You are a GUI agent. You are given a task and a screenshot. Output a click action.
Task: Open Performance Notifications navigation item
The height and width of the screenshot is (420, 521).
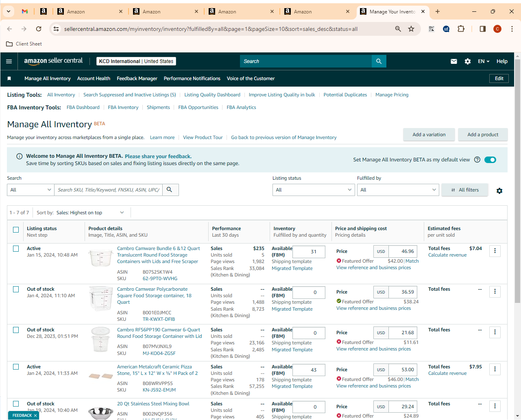coord(192,78)
